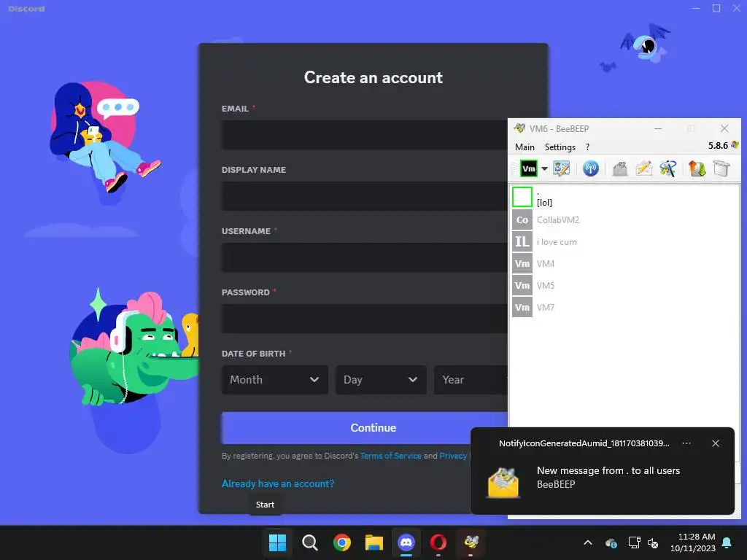This screenshot has width=747, height=560.
Task: Open the Day dropdown
Action: [381, 379]
